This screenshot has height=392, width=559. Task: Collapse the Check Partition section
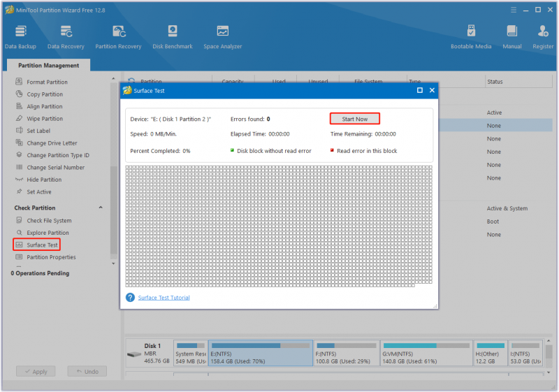[x=101, y=208]
